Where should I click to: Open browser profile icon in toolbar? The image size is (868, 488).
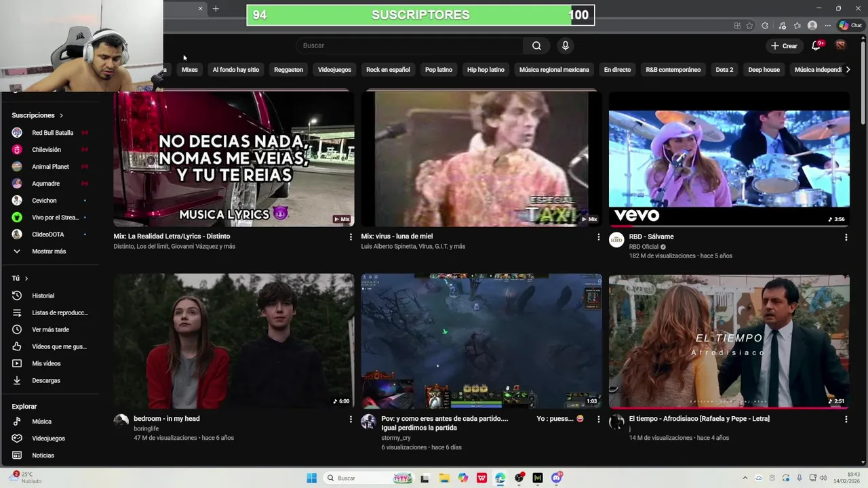coord(812,26)
